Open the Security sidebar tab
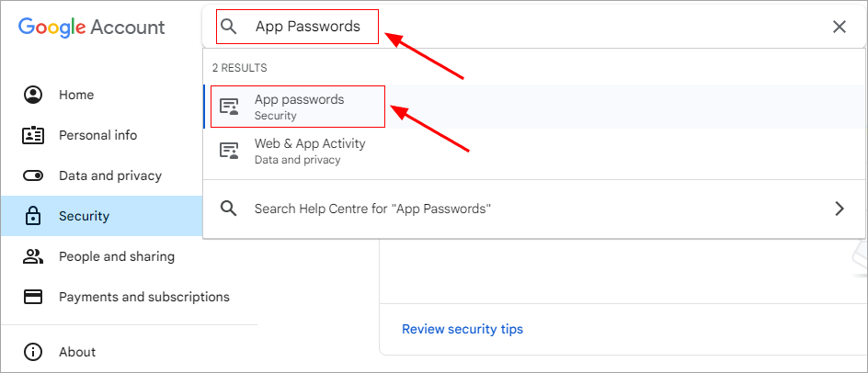The image size is (868, 373). 102,216
